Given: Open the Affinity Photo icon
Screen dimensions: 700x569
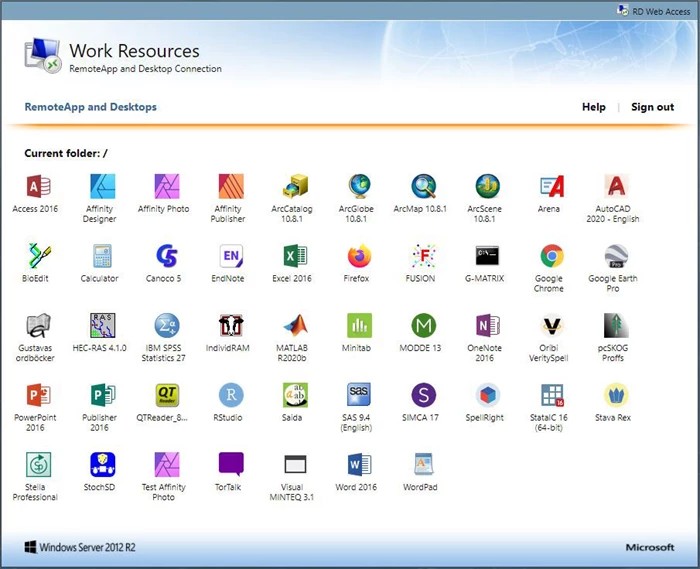Looking at the screenshot, I should 167,186.
